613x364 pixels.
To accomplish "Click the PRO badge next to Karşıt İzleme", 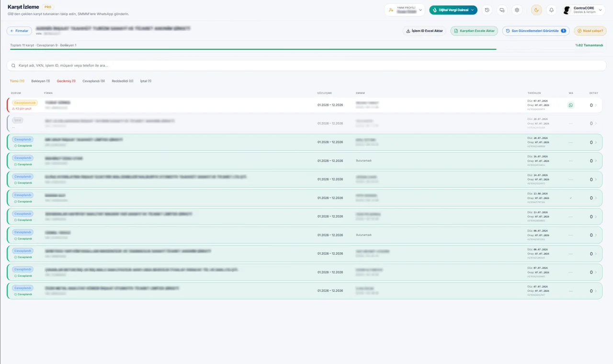I will coord(48,7).
